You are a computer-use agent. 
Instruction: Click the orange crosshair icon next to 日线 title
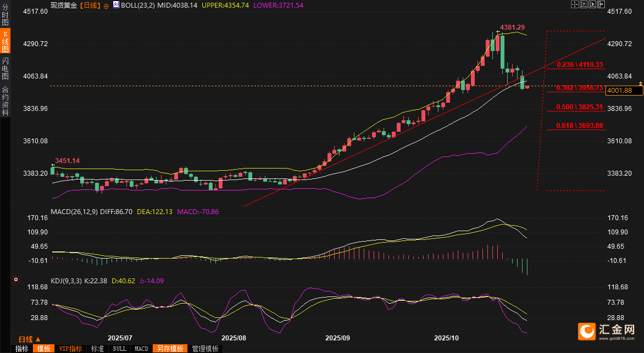(106, 5)
